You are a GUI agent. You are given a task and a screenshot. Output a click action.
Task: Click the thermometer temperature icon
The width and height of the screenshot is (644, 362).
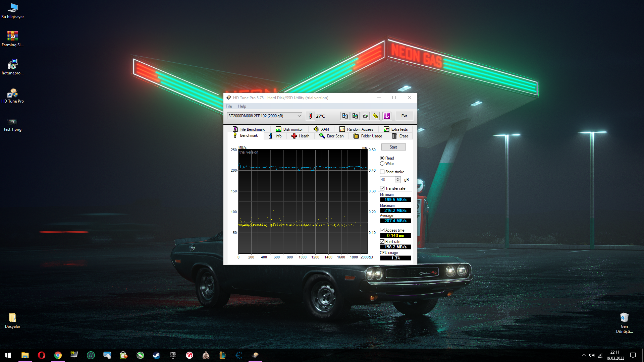(x=310, y=116)
